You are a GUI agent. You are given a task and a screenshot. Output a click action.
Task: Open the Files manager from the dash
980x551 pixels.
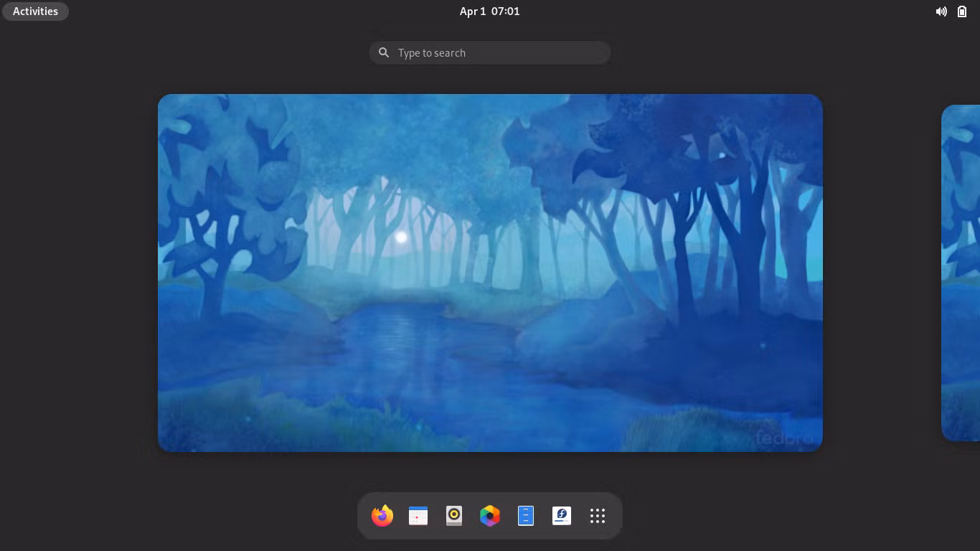[x=526, y=516]
